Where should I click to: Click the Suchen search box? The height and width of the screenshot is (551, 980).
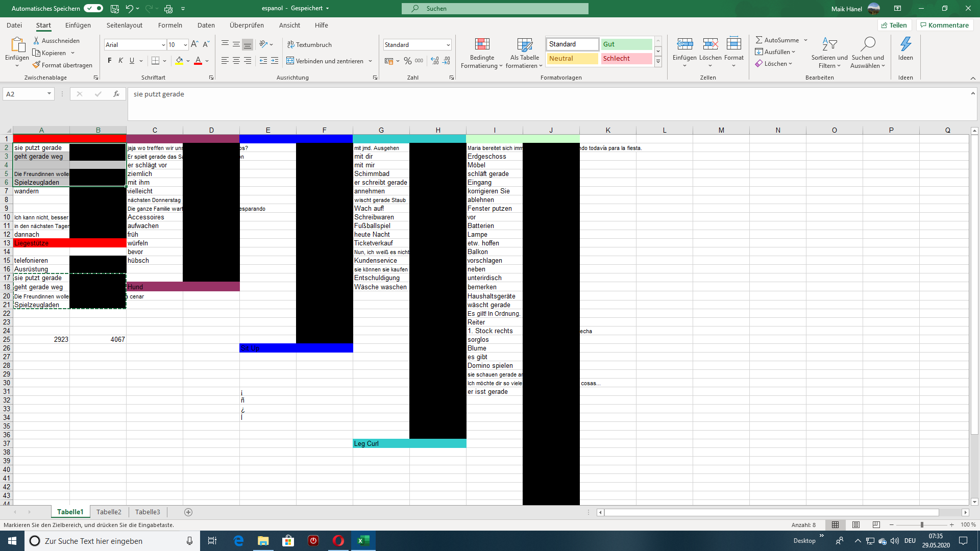point(495,8)
